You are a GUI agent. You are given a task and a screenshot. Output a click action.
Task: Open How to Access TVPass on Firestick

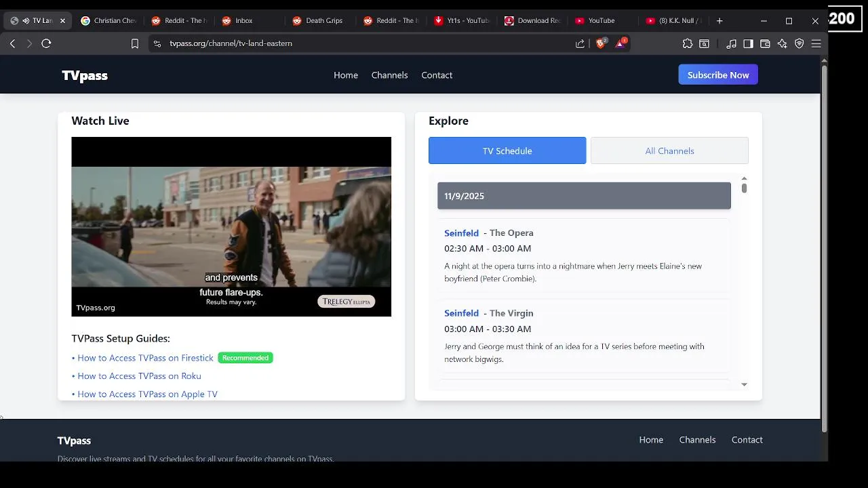point(145,358)
